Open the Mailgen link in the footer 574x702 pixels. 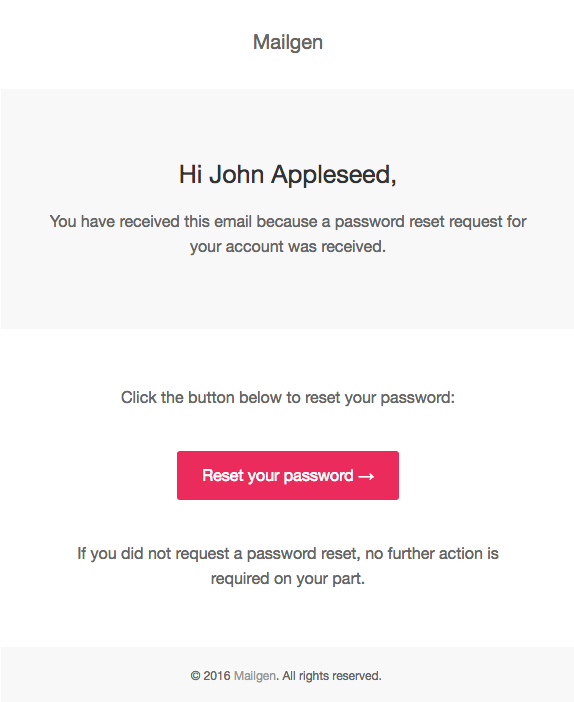254,676
